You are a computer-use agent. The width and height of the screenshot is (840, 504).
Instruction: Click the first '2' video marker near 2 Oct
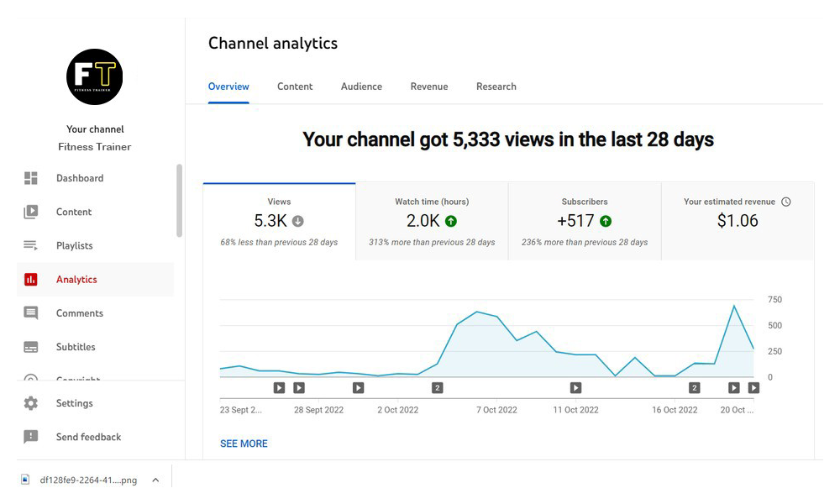[x=437, y=388]
